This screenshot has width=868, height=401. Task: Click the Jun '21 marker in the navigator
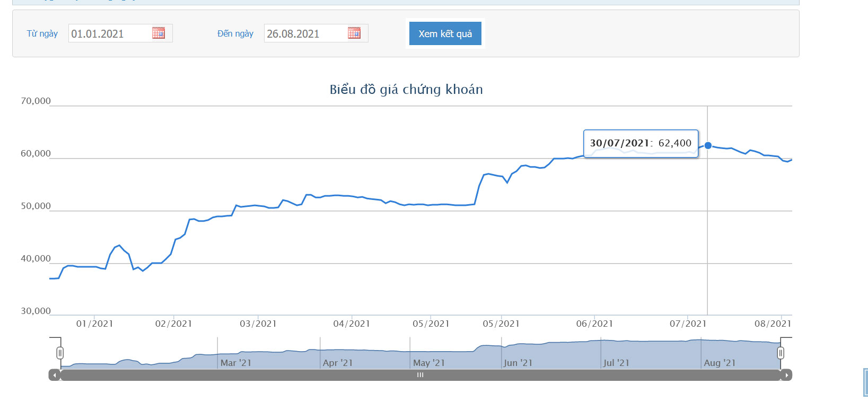click(x=518, y=363)
